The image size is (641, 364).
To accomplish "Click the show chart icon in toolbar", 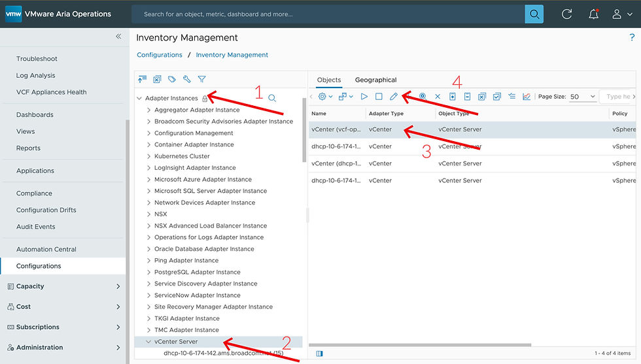I will (x=527, y=97).
